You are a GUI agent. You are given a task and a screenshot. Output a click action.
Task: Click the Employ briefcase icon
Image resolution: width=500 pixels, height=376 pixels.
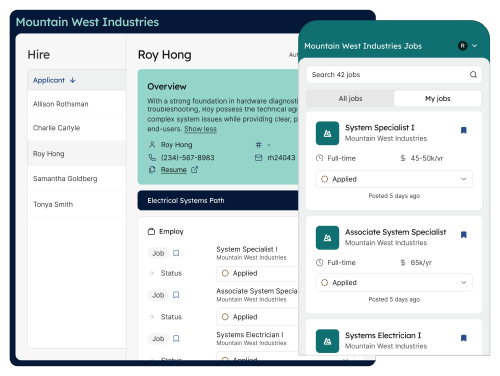pos(151,231)
